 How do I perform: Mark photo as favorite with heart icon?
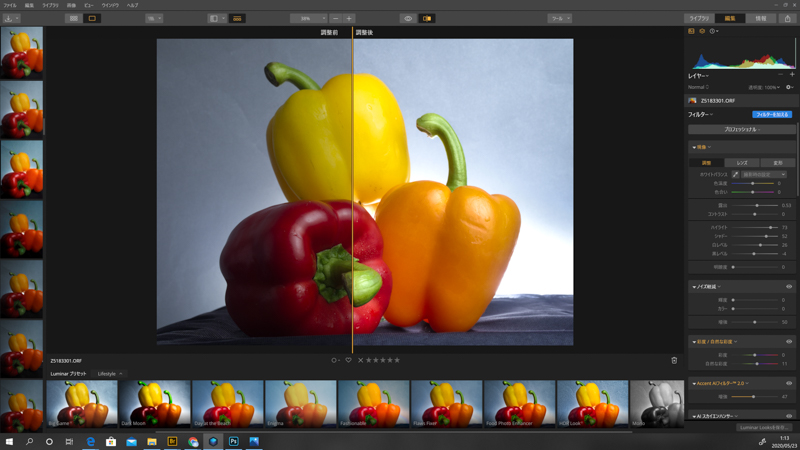click(348, 360)
